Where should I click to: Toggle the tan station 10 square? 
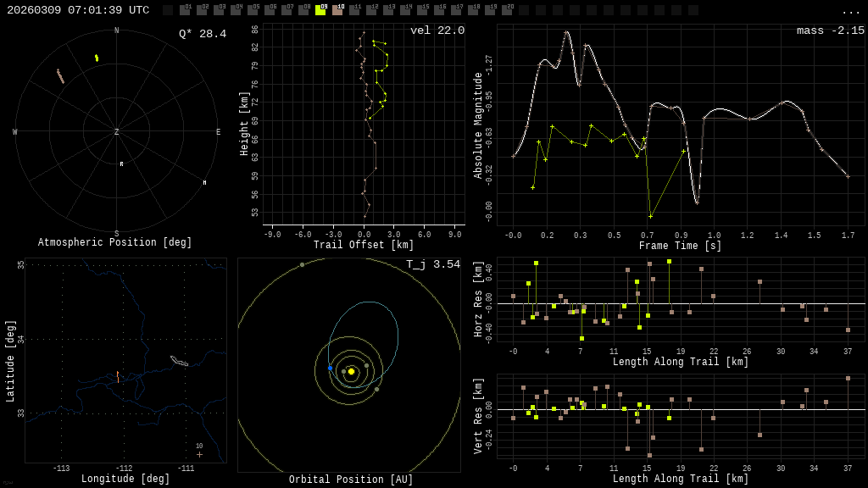(337, 10)
